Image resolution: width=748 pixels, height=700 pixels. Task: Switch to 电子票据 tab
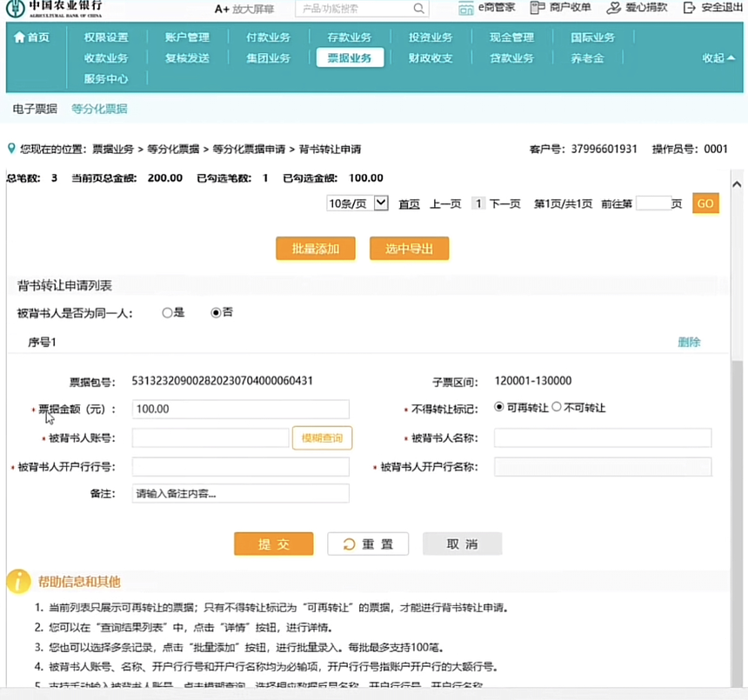click(35, 109)
